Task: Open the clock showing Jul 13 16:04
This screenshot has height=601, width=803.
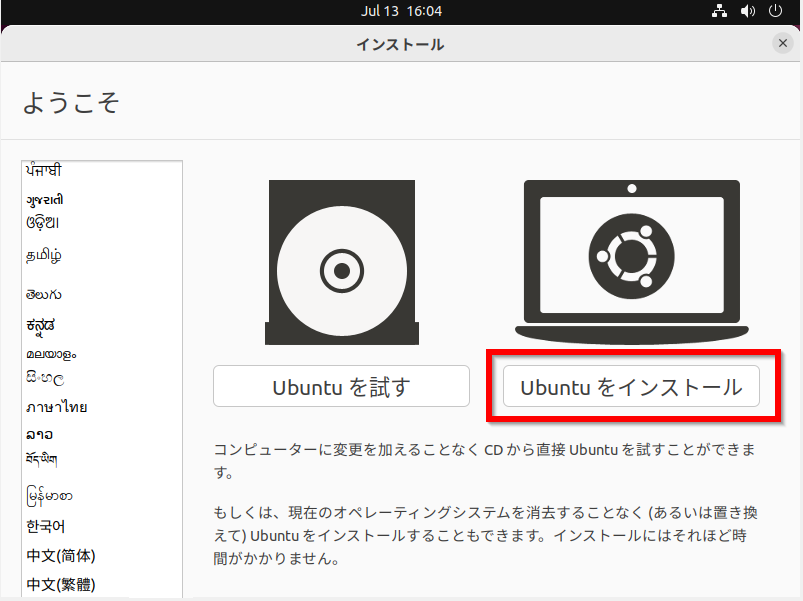Action: [x=402, y=11]
